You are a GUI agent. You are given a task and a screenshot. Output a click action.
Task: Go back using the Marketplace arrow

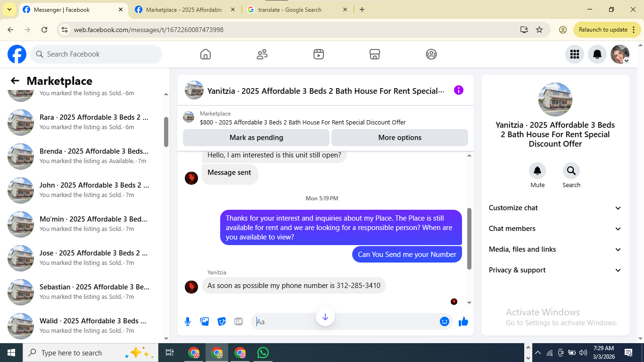[x=15, y=81]
